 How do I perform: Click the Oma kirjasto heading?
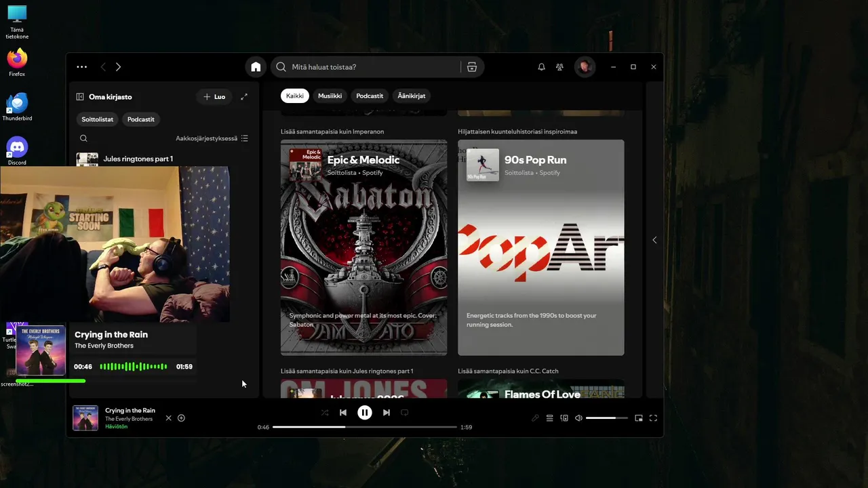point(111,97)
